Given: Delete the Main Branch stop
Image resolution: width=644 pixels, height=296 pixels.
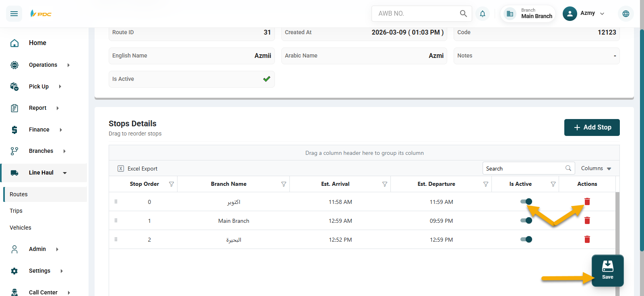Looking at the screenshot, I should (x=587, y=220).
